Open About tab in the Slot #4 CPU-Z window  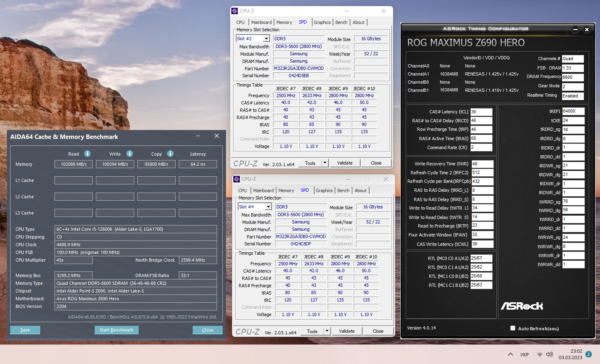[361, 191]
